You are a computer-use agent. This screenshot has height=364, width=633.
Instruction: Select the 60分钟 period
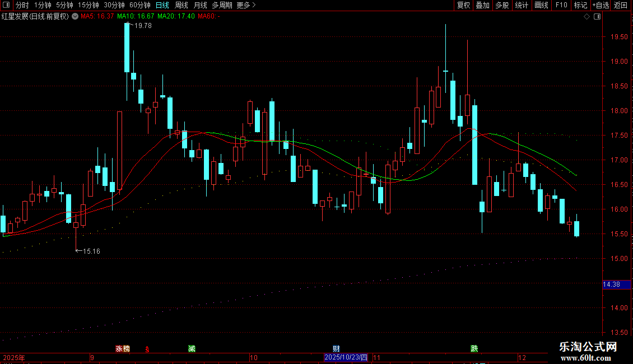140,5
